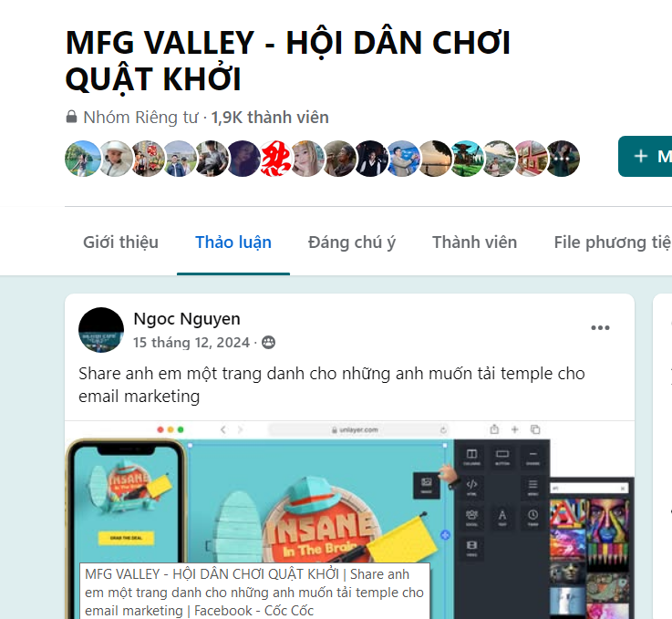Open the Đáng chú ý tab
This screenshot has width=672, height=619.
[x=352, y=242]
